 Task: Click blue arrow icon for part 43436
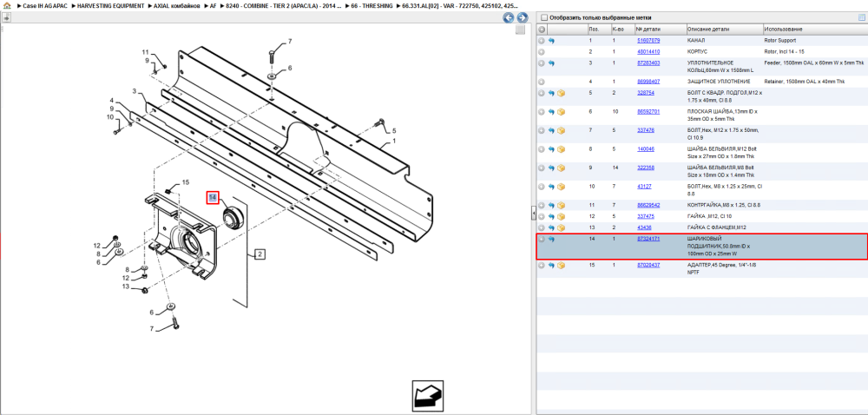(551, 227)
